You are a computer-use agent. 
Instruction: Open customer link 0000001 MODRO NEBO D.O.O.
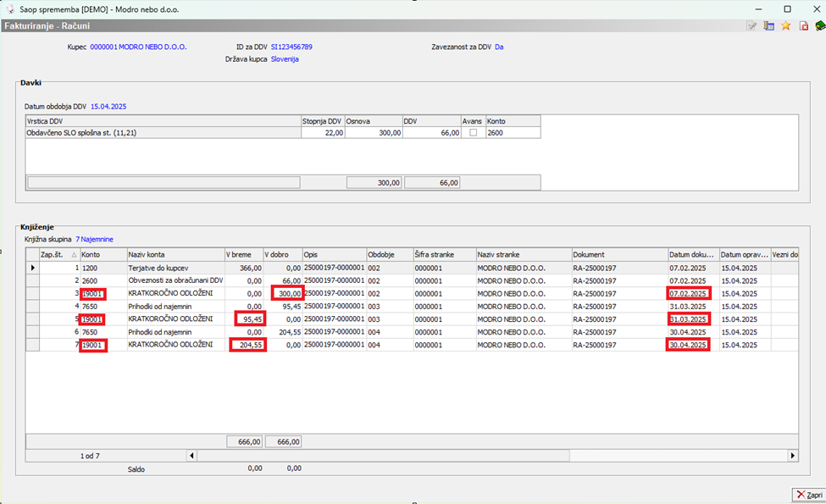click(x=138, y=47)
